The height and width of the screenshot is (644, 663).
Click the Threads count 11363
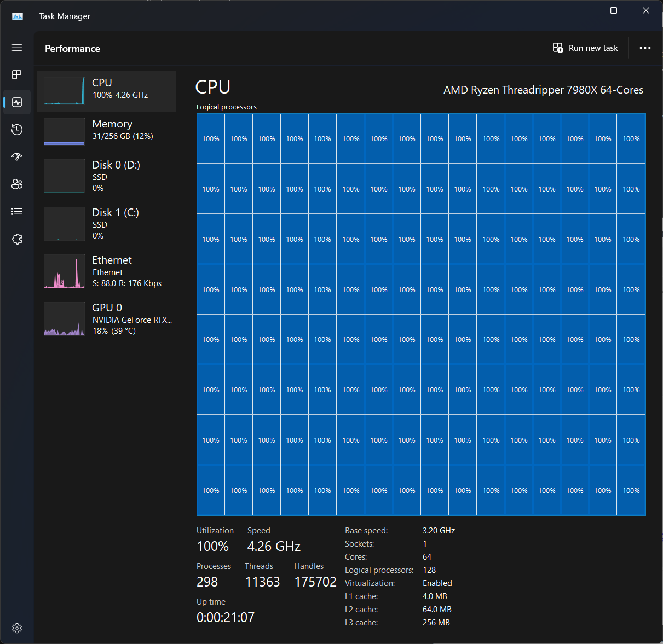click(x=262, y=582)
